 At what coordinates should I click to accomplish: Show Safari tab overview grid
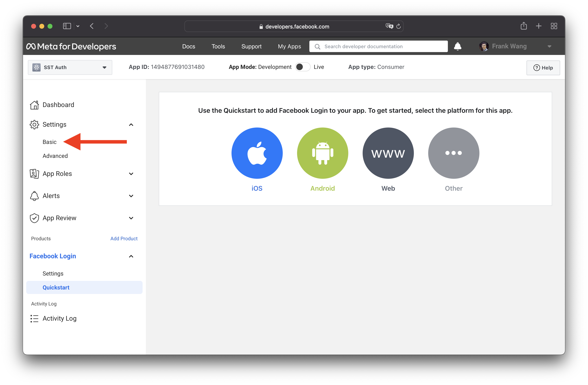click(x=554, y=26)
